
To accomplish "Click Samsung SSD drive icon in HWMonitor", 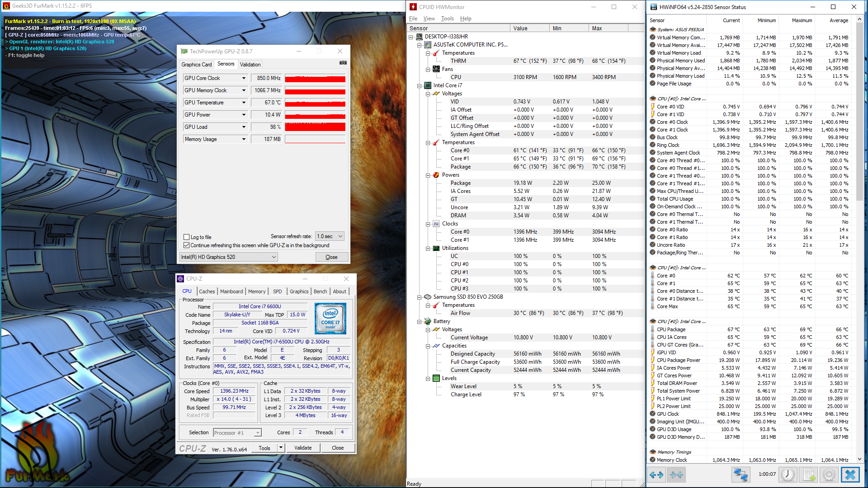I will click(428, 297).
